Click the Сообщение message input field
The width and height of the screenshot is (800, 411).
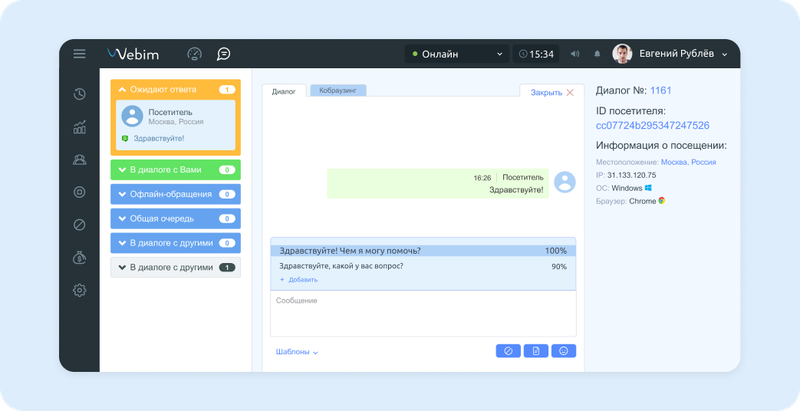click(423, 314)
